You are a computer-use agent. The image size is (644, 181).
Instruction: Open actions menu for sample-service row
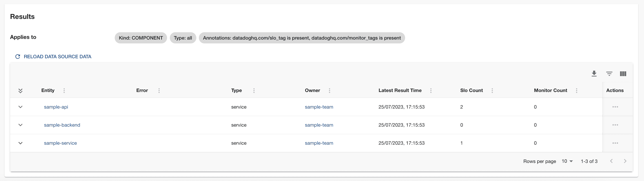tap(615, 143)
